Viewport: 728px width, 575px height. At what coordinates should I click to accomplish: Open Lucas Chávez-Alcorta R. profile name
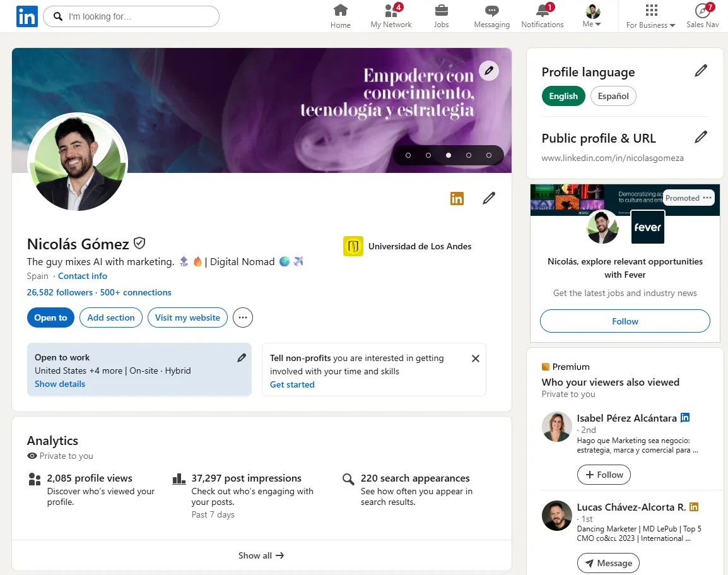pos(631,507)
